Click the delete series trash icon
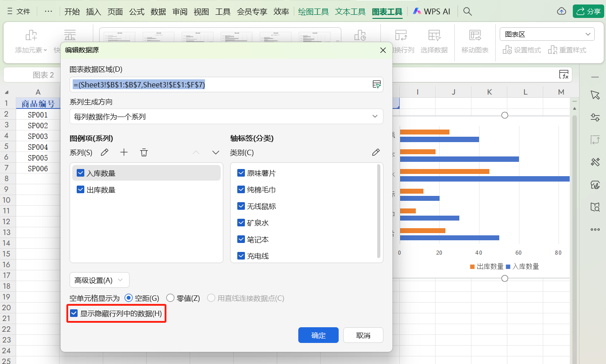Viewport: 606px width, 364px height. 144,152
